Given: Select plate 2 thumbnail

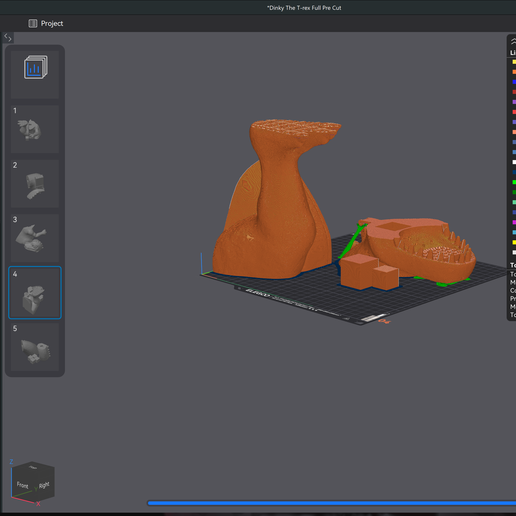Looking at the screenshot, I should [x=35, y=184].
